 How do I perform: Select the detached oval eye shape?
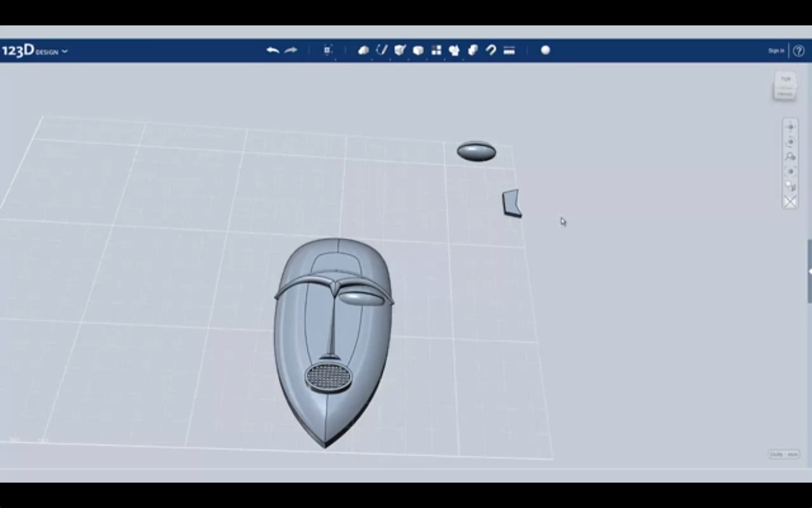coord(476,151)
